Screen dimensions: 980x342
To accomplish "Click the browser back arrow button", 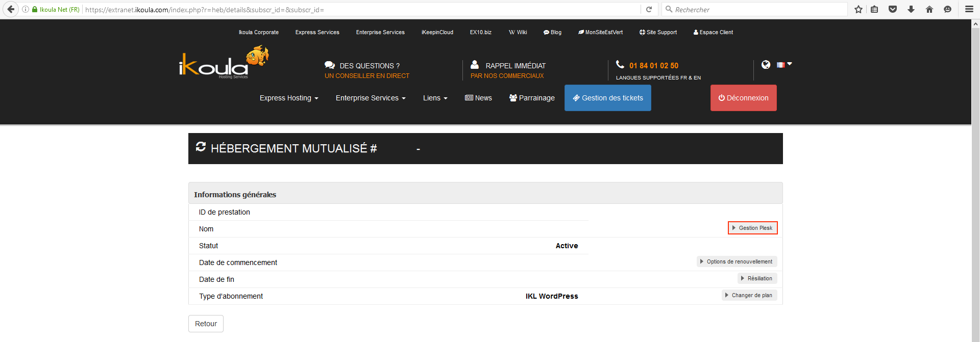I will (11, 9).
